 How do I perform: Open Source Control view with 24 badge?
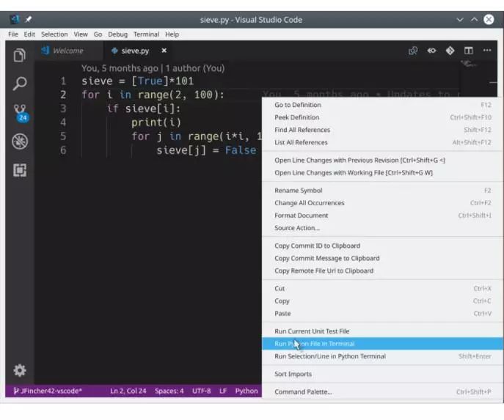[x=21, y=113]
